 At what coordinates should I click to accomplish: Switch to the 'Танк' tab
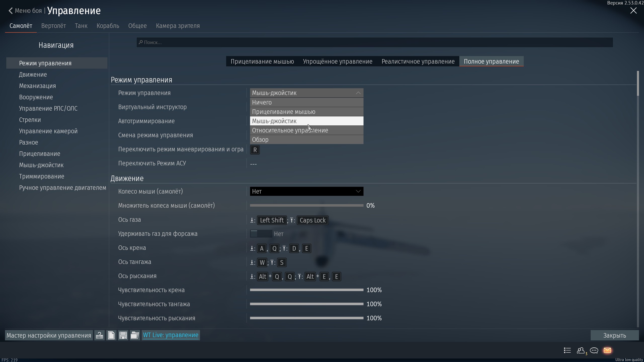point(81,26)
